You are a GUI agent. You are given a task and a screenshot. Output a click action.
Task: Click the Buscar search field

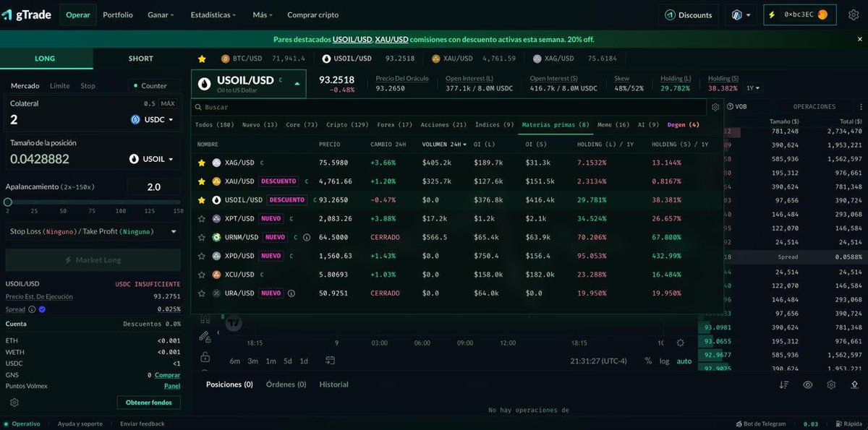pyautogui.click(x=448, y=107)
